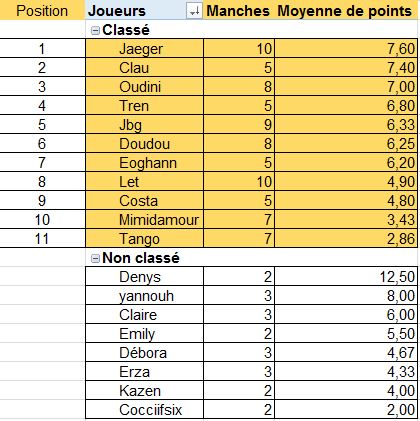Click the Manches value for Let

tap(239, 182)
